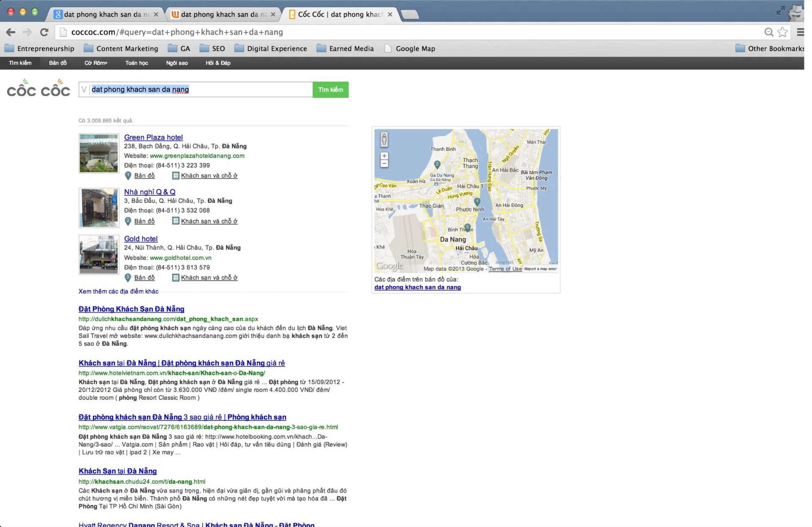Bookmark page with star icon
Image resolution: width=812 pixels, height=527 pixels.
pos(782,32)
